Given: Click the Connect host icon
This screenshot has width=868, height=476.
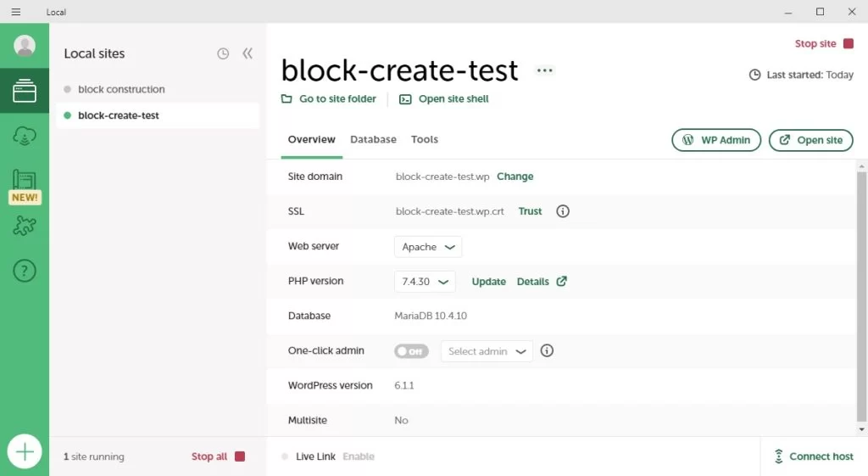Looking at the screenshot, I should (x=778, y=456).
